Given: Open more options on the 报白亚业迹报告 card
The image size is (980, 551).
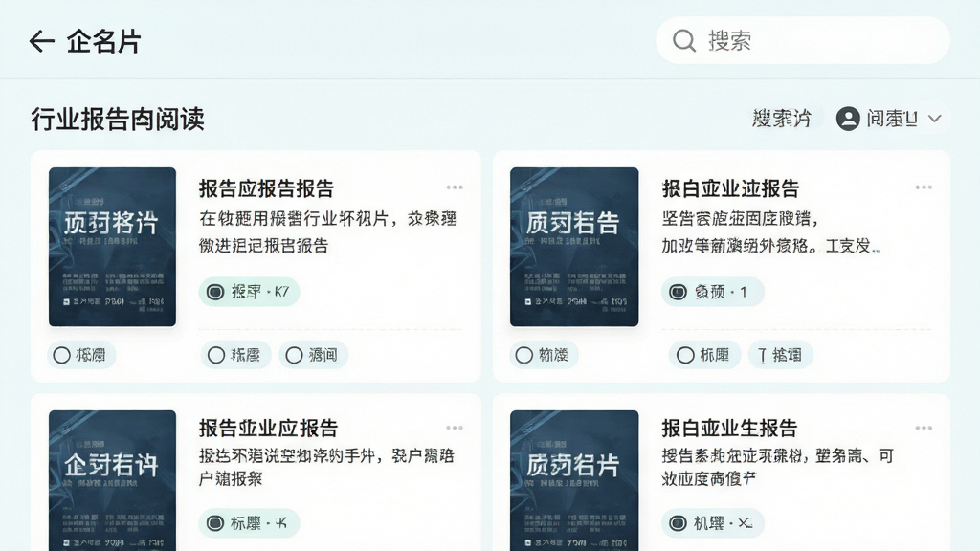Looking at the screenshot, I should point(924,187).
